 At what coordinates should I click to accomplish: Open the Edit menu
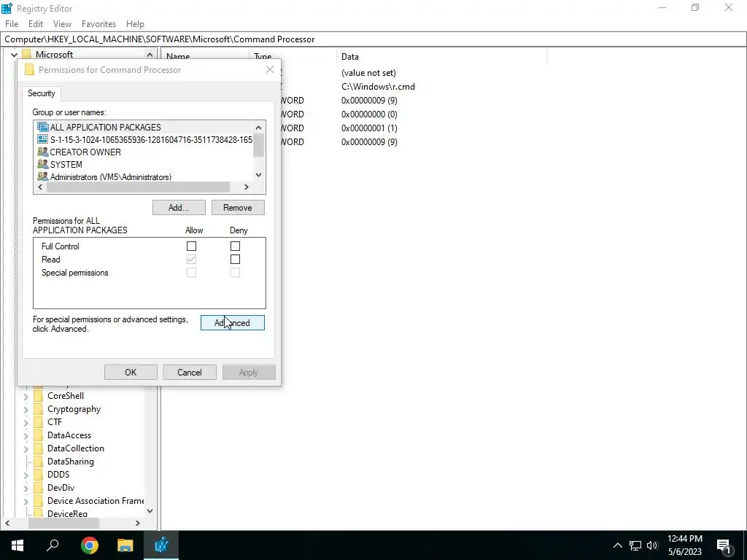tap(36, 24)
